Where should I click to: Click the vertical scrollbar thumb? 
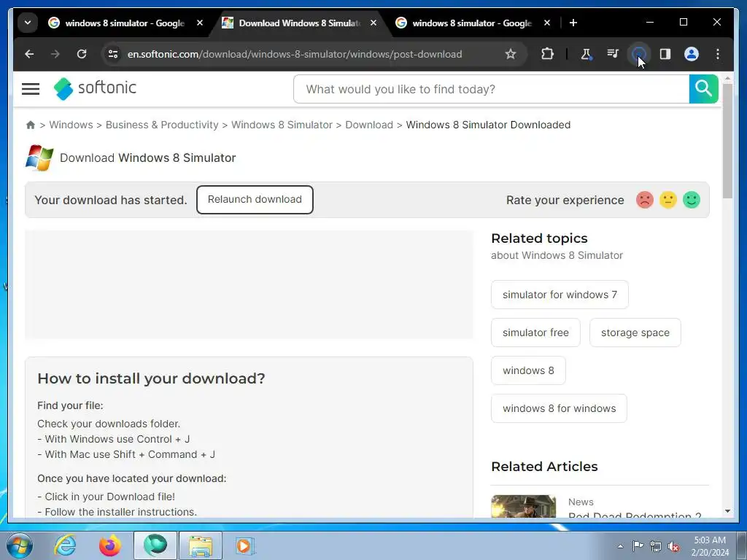[x=727, y=141]
